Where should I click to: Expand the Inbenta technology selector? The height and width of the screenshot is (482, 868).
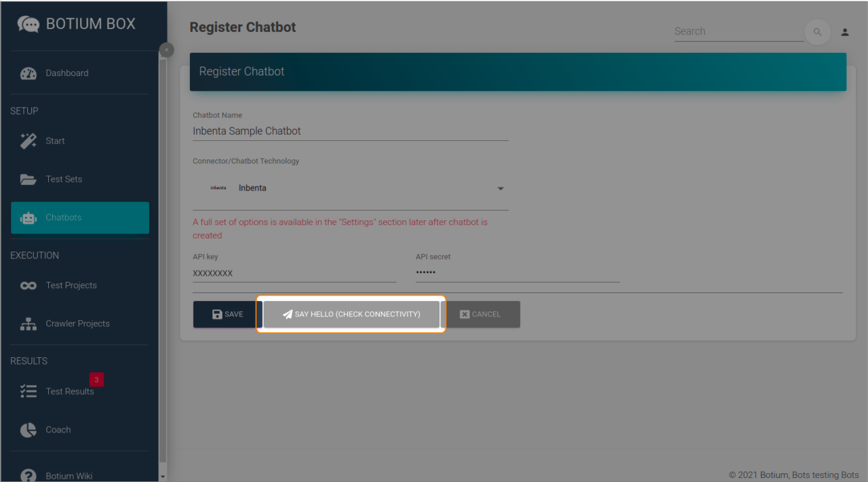(x=500, y=188)
